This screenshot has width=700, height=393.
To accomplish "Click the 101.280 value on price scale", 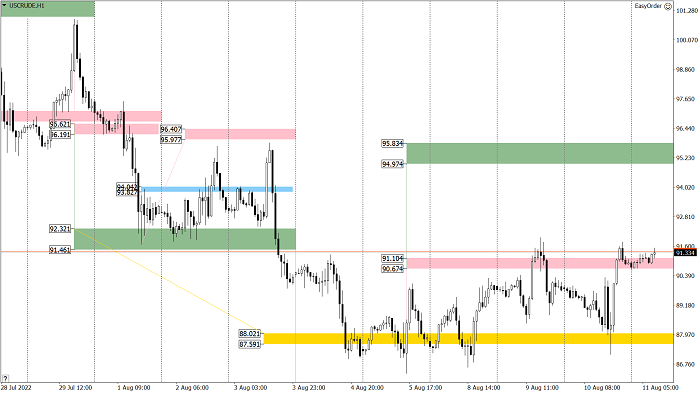I will 687,10.
